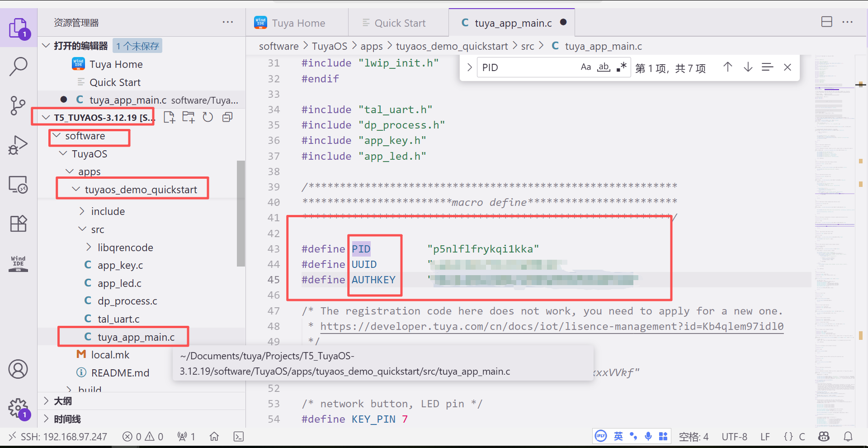Open editor more actions menu
868x448 pixels.
[x=848, y=22]
